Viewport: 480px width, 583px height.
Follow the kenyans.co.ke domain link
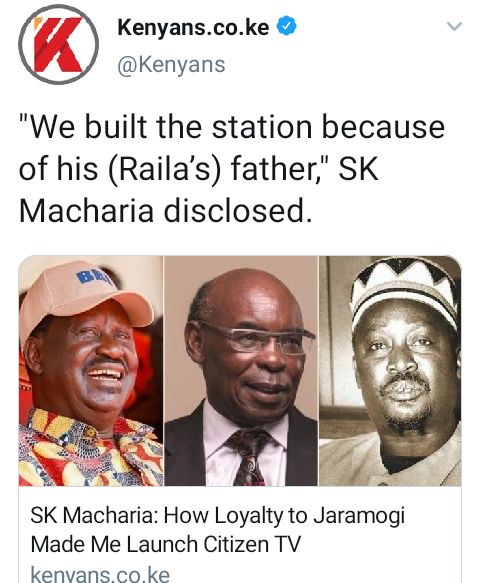pos(100,574)
